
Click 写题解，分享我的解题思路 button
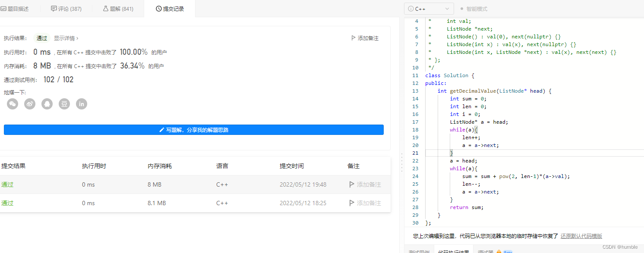(x=194, y=130)
